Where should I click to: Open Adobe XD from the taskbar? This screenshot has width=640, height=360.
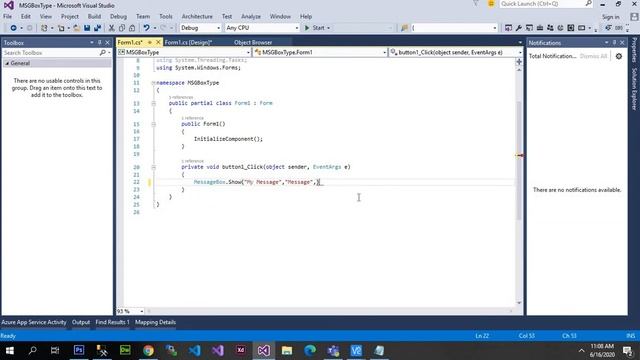tap(241, 351)
